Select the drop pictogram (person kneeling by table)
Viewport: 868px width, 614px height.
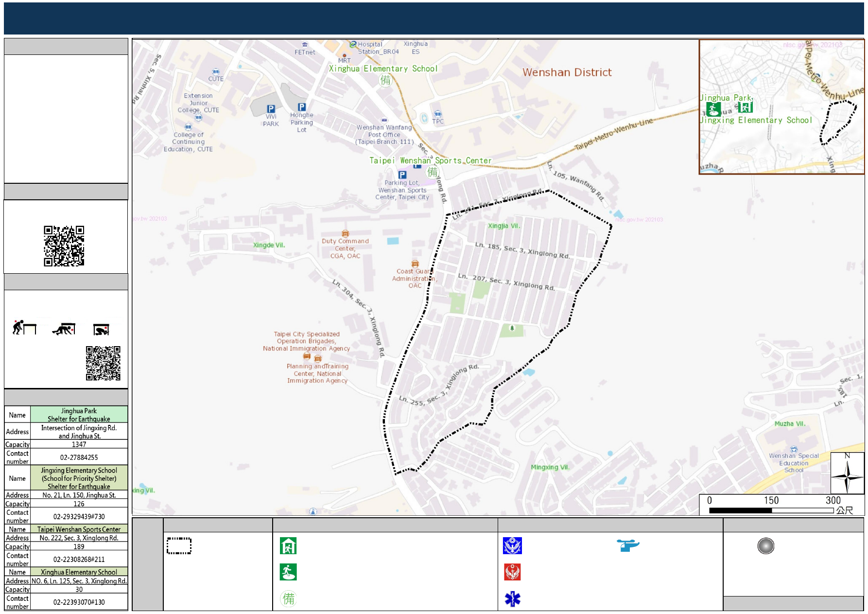coord(24,328)
